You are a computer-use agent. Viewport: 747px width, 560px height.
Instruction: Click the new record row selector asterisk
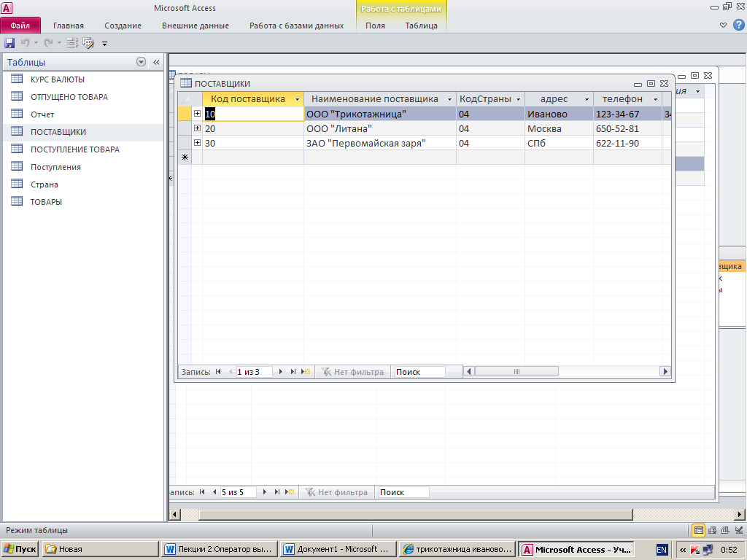tap(185, 157)
